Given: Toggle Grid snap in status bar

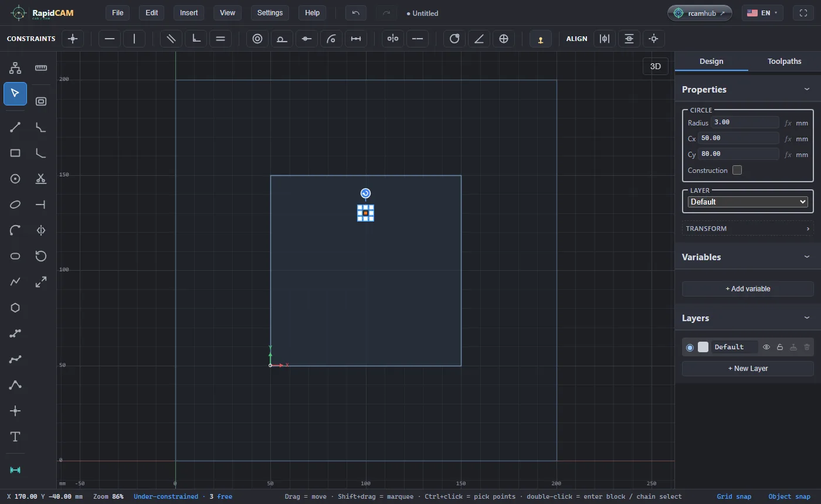Looking at the screenshot, I should (734, 496).
